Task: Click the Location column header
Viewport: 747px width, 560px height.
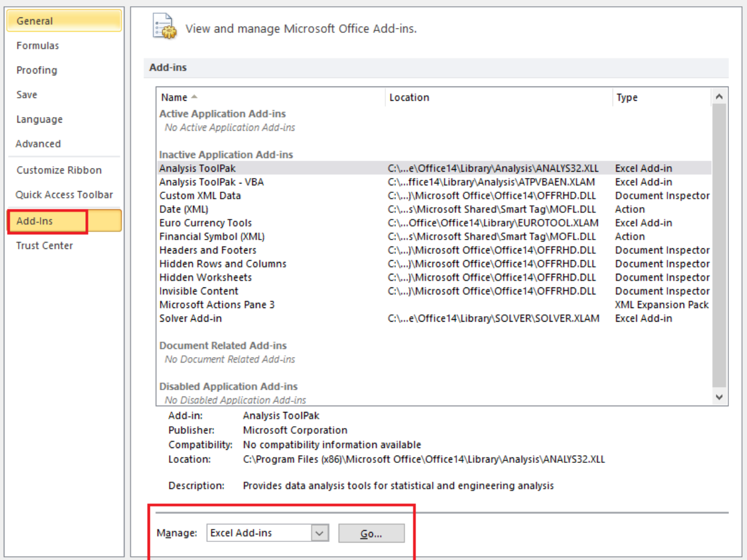Action: [x=499, y=98]
